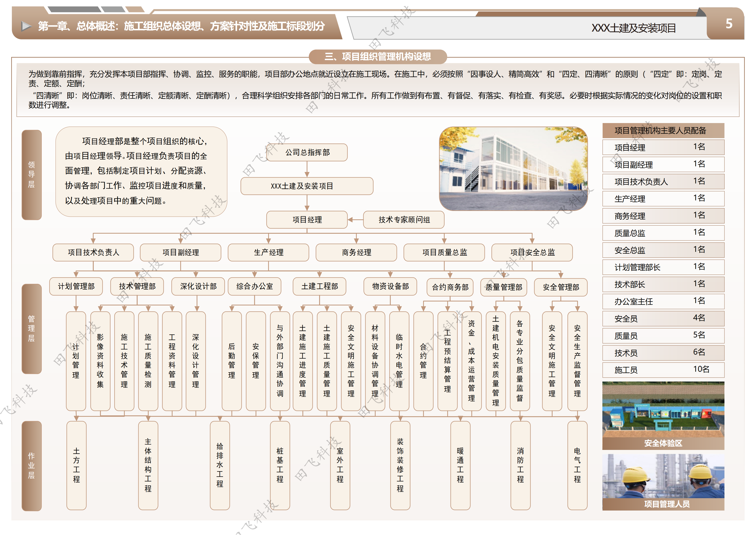Screen dimensions: 756x535
Task: Select the 各专业分包质量监督 vertical box
Action: (x=520, y=361)
